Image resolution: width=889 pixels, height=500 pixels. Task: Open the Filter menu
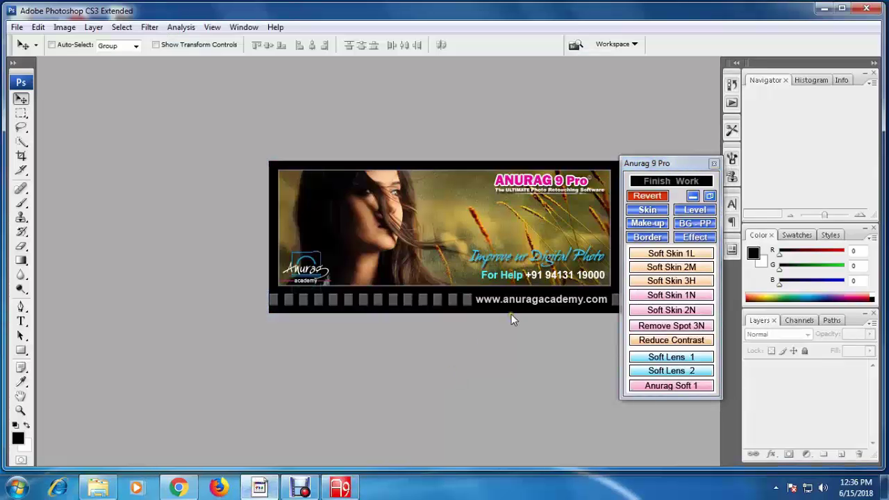150,27
